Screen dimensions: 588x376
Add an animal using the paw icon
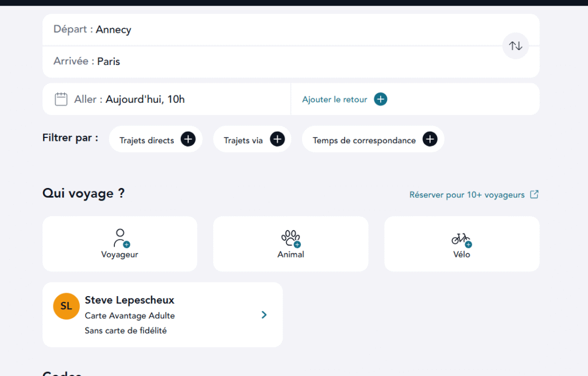pyautogui.click(x=291, y=237)
